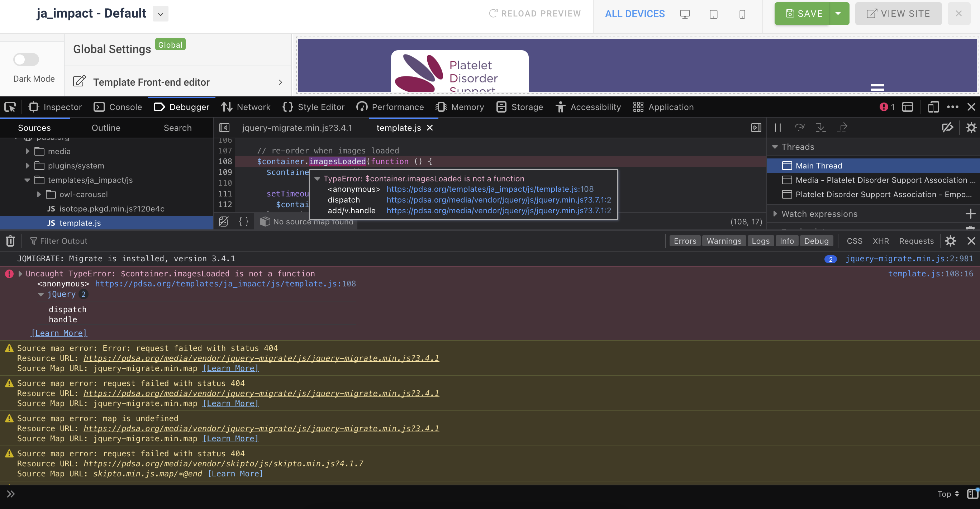Open the SAVE button dropdown arrow
The height and width of the screenshot is (509, 980).
coord(838,14)
